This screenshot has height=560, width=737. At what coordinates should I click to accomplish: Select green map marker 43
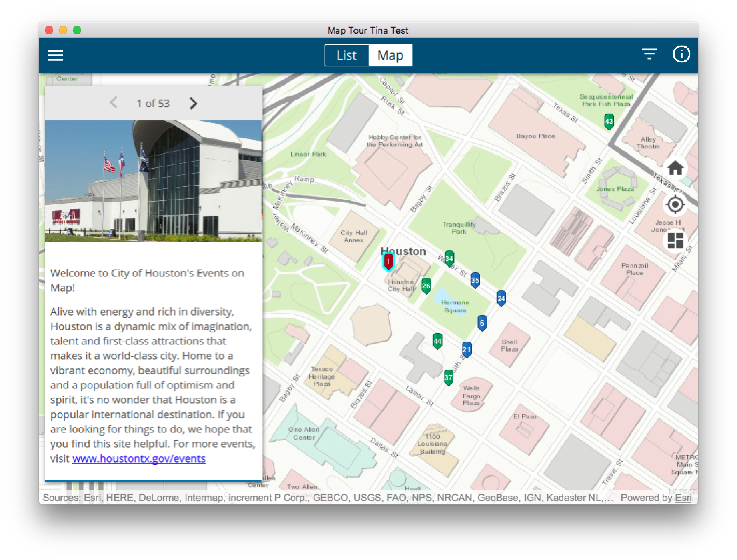tap(609, 122)
